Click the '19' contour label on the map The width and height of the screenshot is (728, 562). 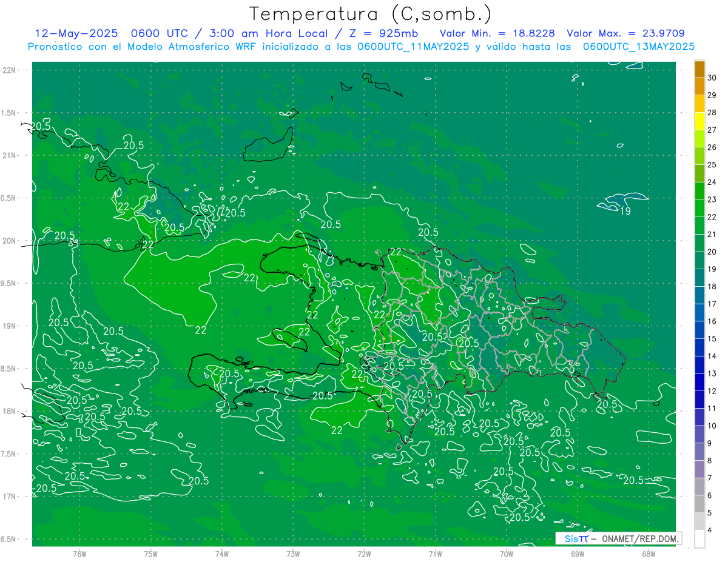pos(624,211)
